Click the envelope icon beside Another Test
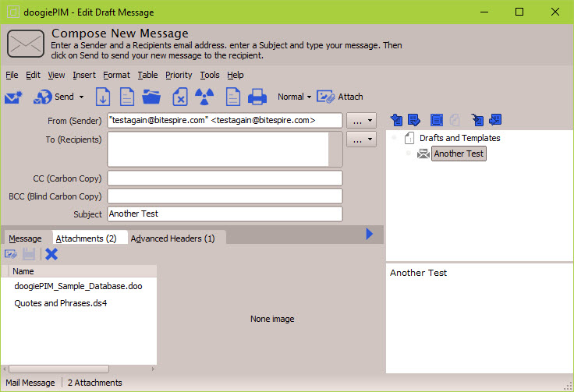This screenshot has width=574, height=392. click(423, 154)
